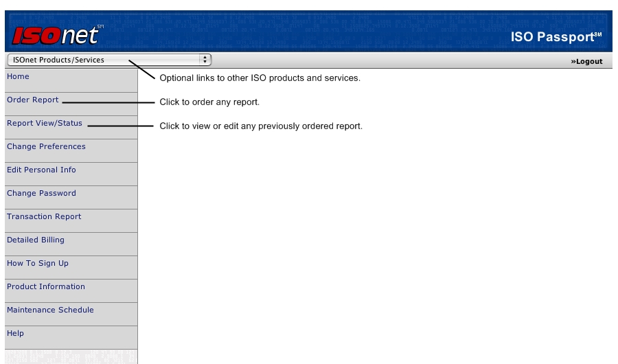Select Report View/Status menu item
Screen dimensions: 618x364
point(44,123)
